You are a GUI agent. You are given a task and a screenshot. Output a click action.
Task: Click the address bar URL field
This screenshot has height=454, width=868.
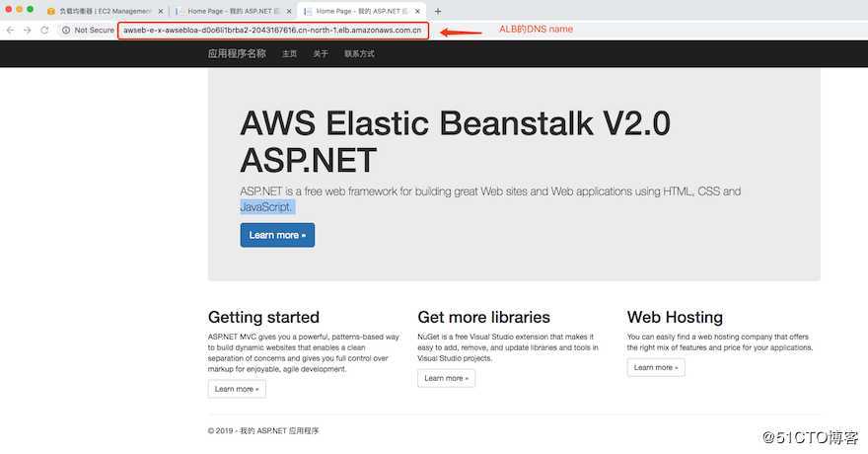(272, 31)
